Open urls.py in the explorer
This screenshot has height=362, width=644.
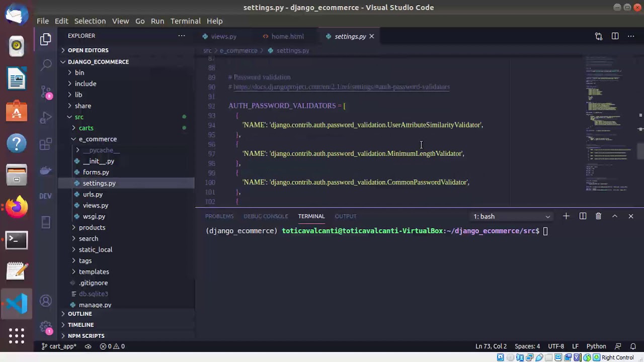(x=93, y=194)
